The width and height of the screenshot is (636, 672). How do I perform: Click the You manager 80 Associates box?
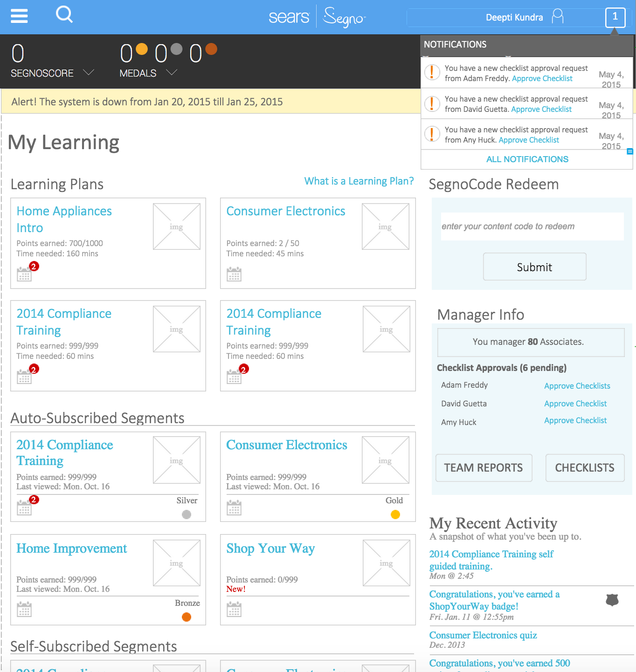click(531, 342)
